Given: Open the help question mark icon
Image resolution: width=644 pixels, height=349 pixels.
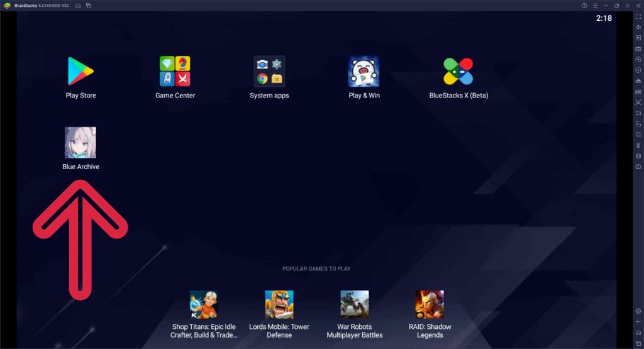Looking at the screenshot, I should click(x=584, y=6).
